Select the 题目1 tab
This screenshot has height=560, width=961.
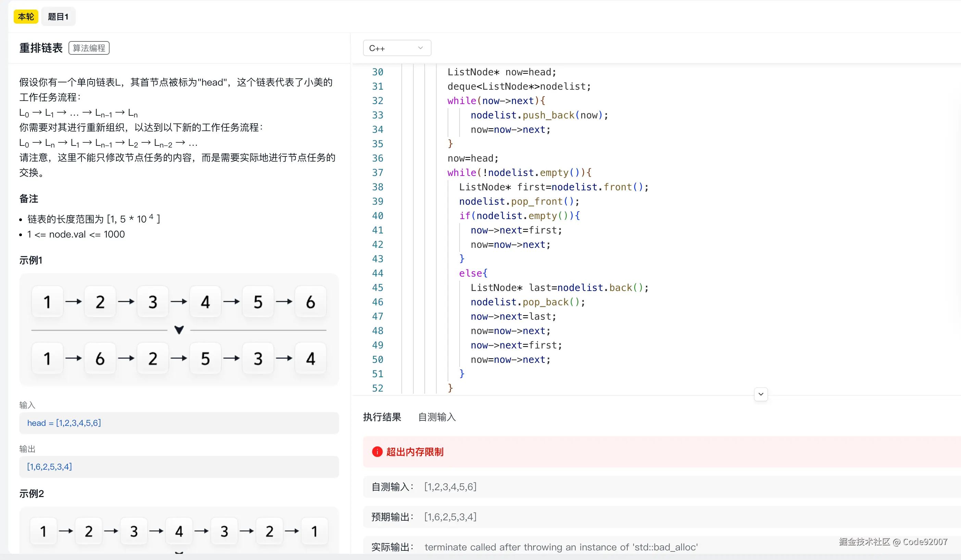58,17
